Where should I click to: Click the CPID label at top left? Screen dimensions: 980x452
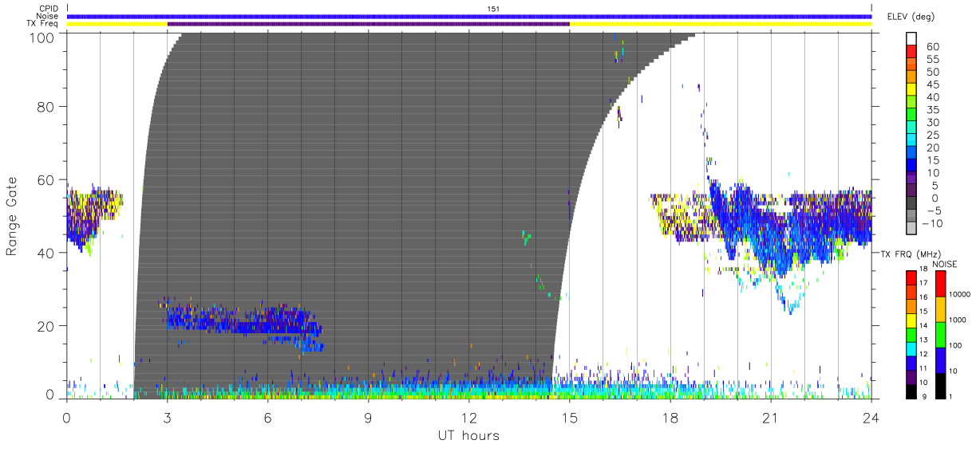click(x=48, y=9)
